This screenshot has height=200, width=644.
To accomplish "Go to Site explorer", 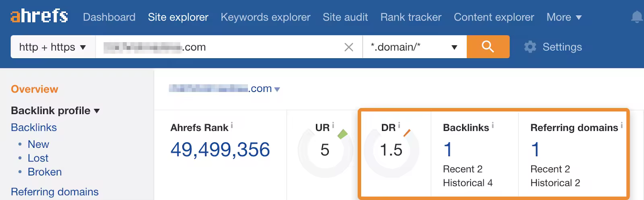I will 178,17.
